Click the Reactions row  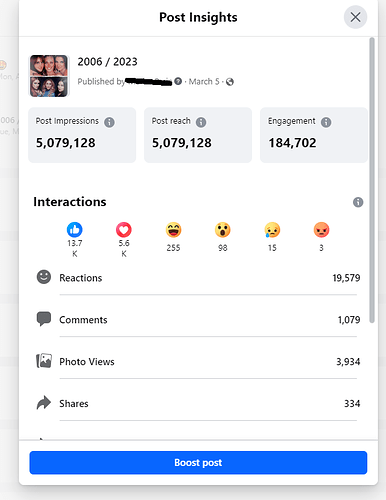[x=198, y=278]
